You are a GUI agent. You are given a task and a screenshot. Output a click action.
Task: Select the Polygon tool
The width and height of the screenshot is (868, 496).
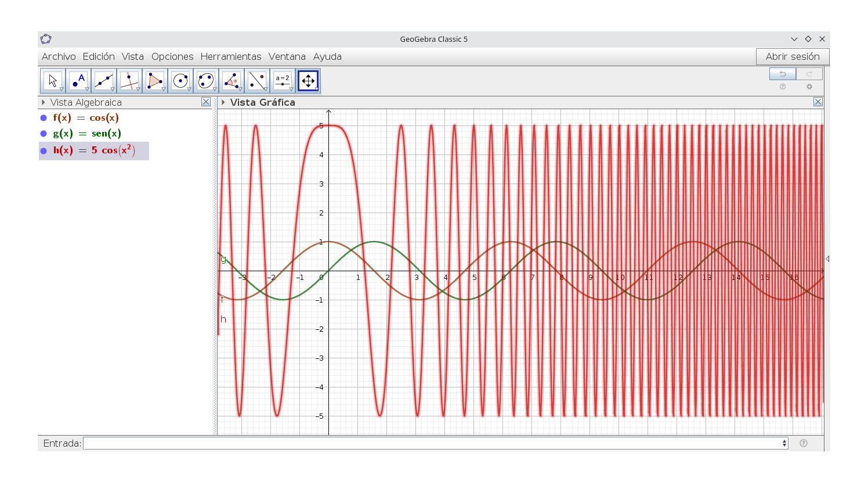pos(155,81)
